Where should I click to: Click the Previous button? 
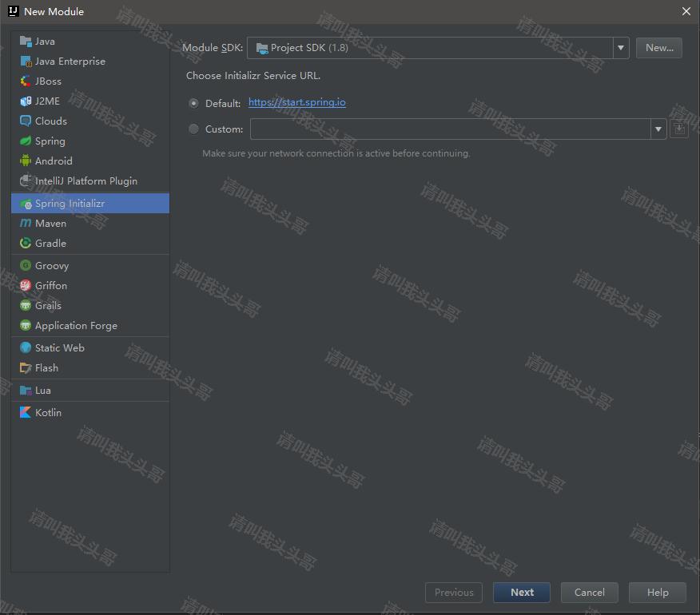click(454, 593)
